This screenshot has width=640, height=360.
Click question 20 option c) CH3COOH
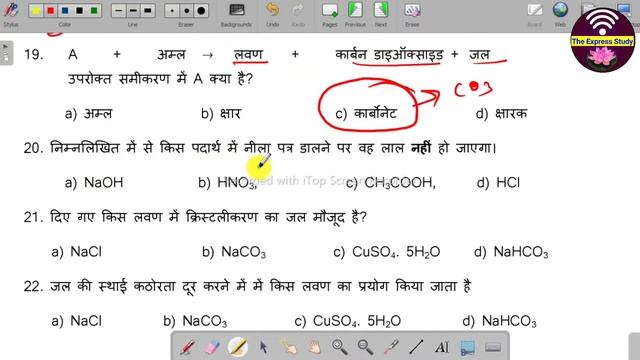pyautogui.click(x=391, y=182)
